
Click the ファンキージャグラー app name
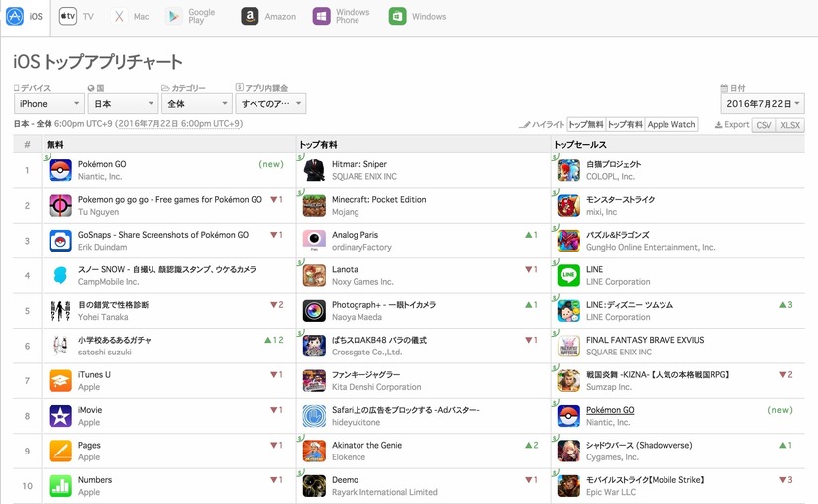(x=366, y=374)
